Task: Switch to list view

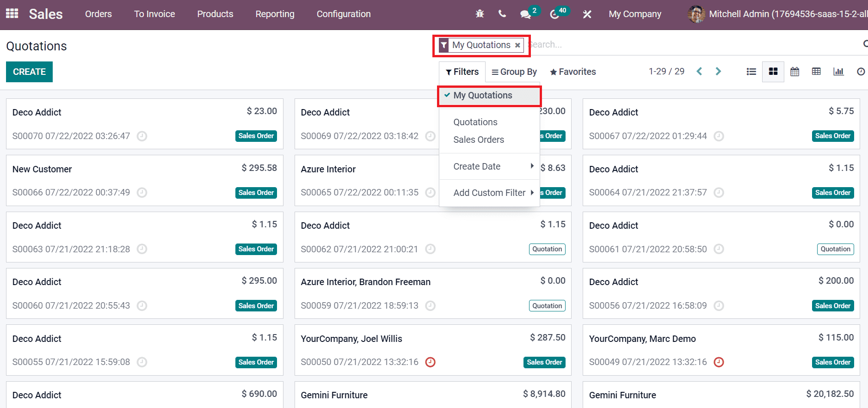Action: click(751, 72)
